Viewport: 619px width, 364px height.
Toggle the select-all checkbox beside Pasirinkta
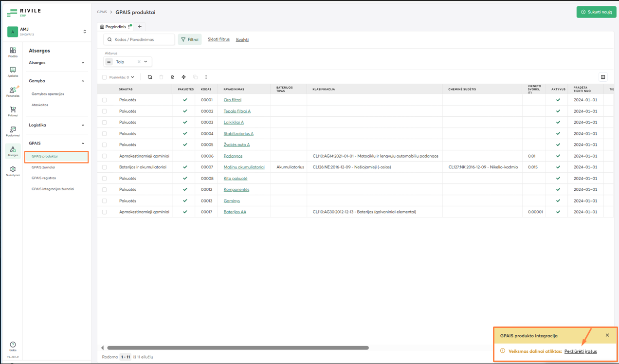coord(104,77)
